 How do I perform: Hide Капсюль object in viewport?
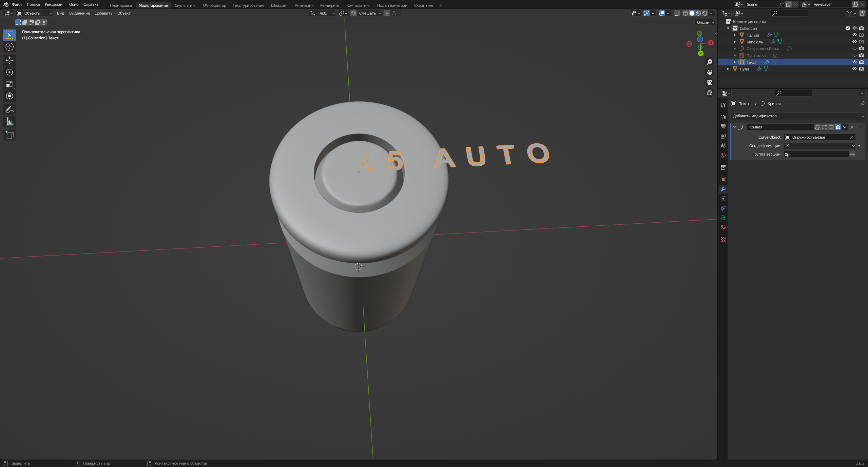[x=854, y=42]
